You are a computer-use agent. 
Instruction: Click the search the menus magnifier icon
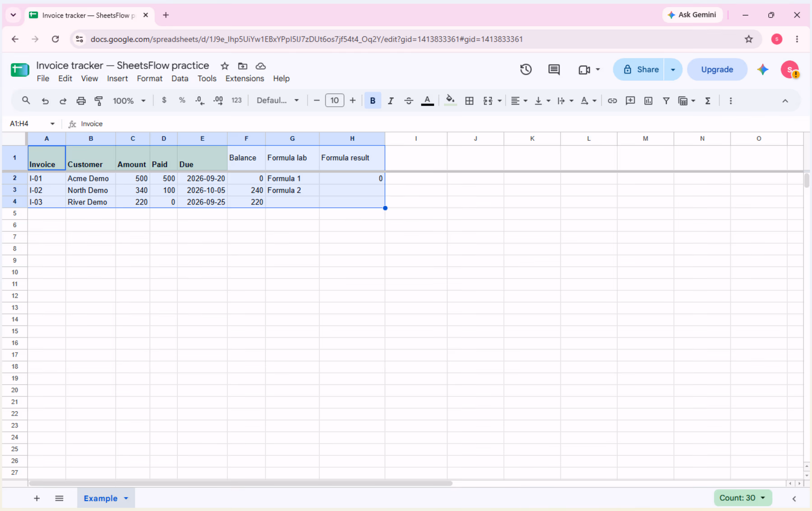[x=26, y=101]
